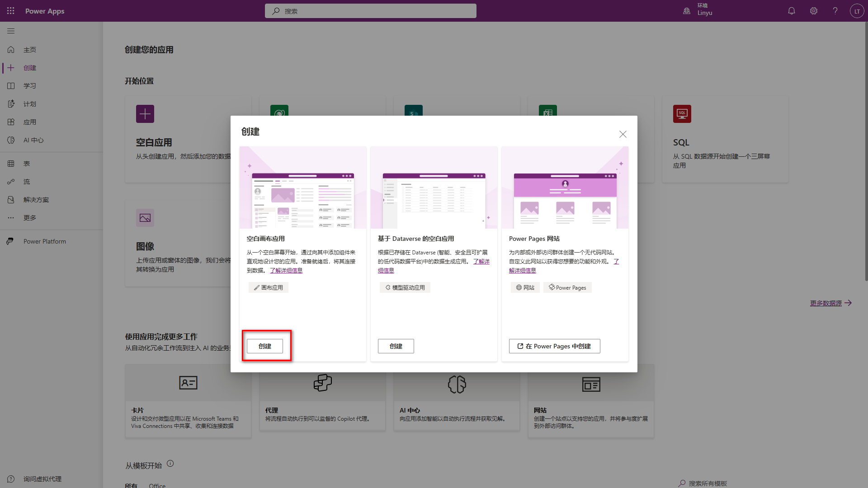Open the settings gear icon

(x=814, y=11)
